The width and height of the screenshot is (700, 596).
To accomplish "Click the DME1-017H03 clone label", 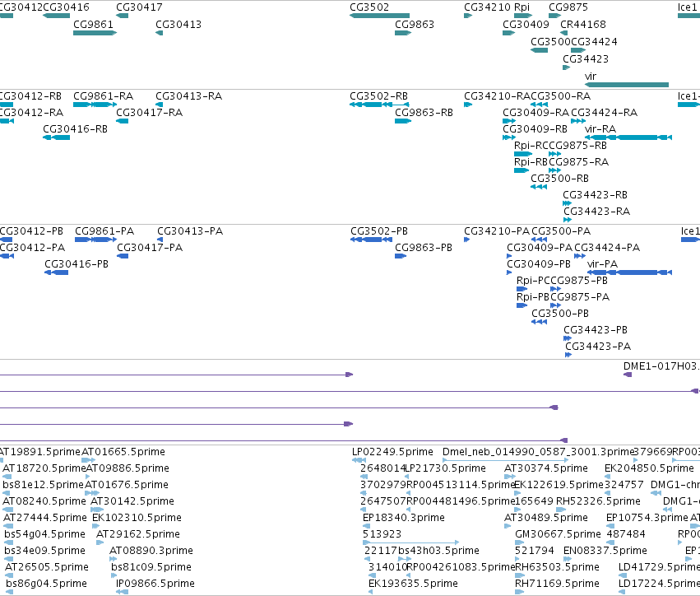I will pos(661,366).
